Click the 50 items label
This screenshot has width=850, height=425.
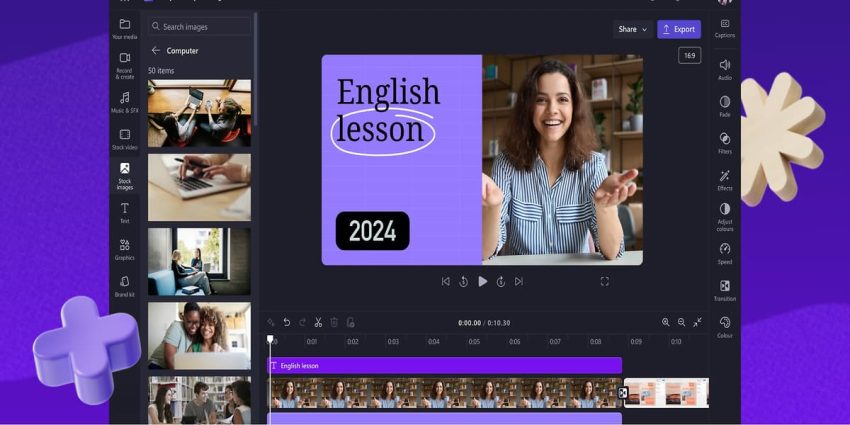(x=161, y=70)
